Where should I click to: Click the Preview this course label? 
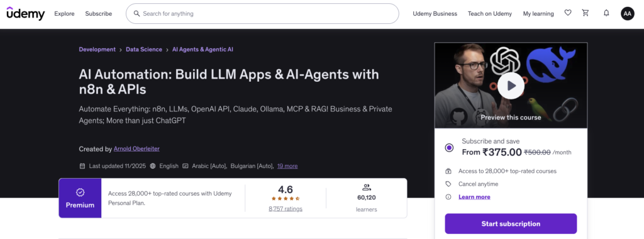[511, 118]
